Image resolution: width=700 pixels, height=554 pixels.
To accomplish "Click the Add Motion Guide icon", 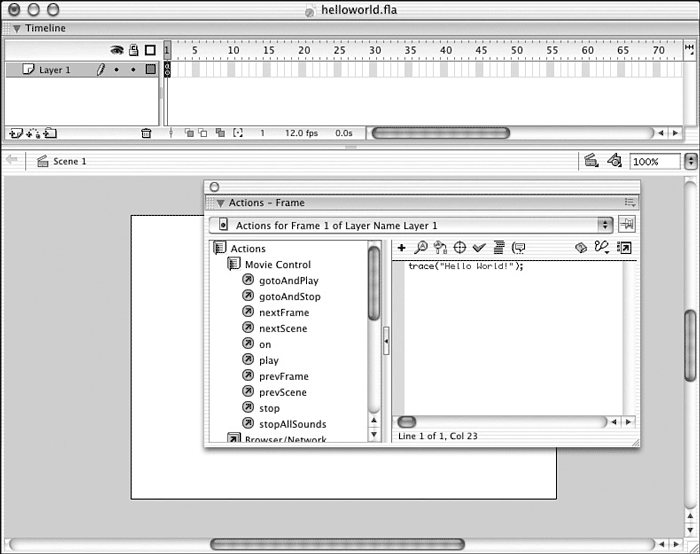I will pos(33,133).
